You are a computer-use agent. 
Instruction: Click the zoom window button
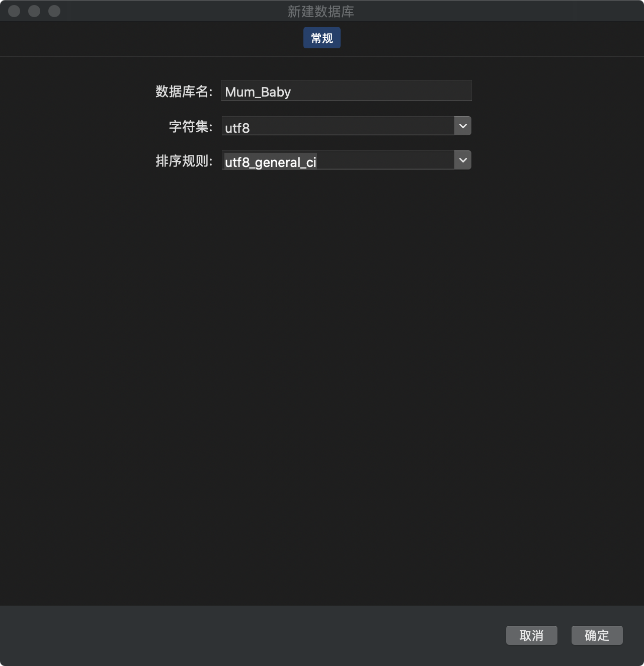click(x=54, y=11)
